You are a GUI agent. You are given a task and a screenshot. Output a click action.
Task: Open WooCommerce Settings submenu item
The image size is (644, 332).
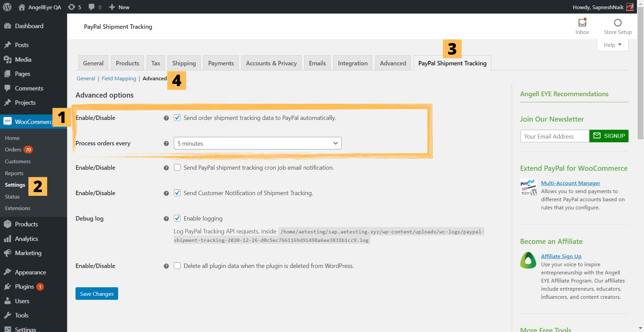pyautogui.click(x=15, y=185)
